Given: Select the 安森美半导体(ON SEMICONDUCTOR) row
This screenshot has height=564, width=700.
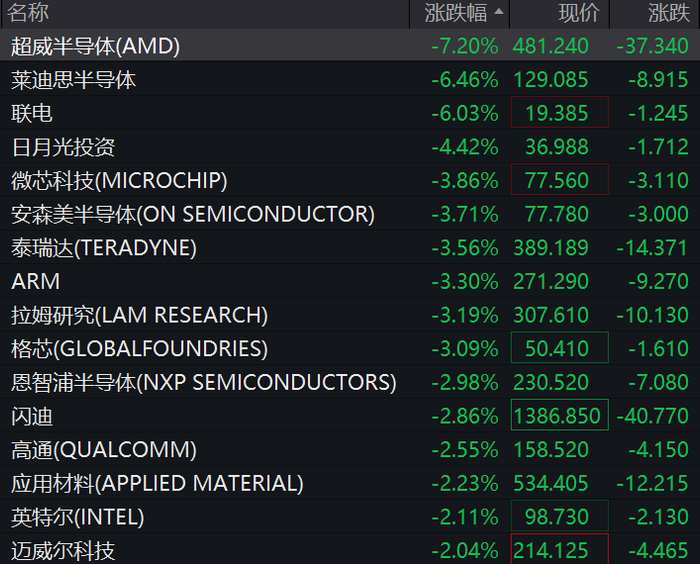Looking at the screenshot, I should coord(350,214).
